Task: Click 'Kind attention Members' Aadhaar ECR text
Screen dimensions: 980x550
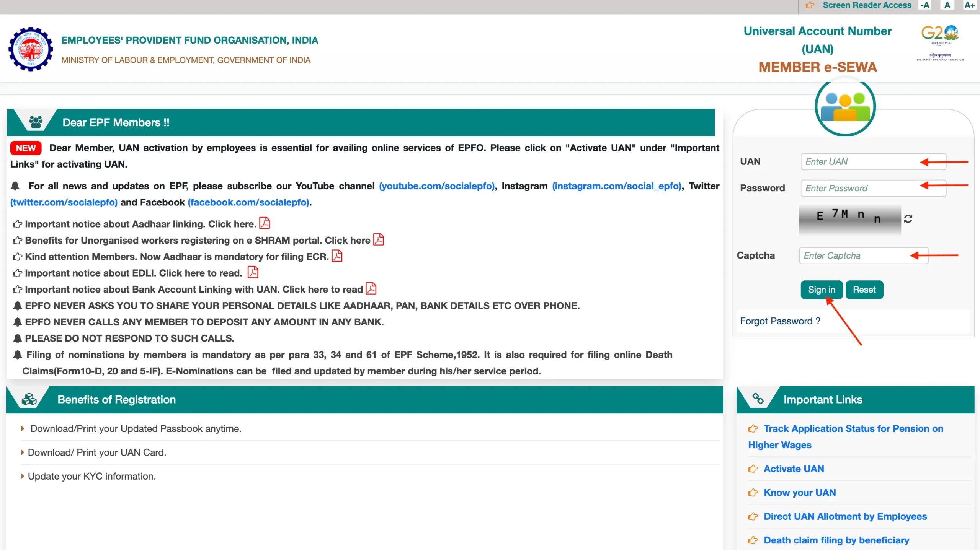Action: pyautogui.click(x=177, y=257)
